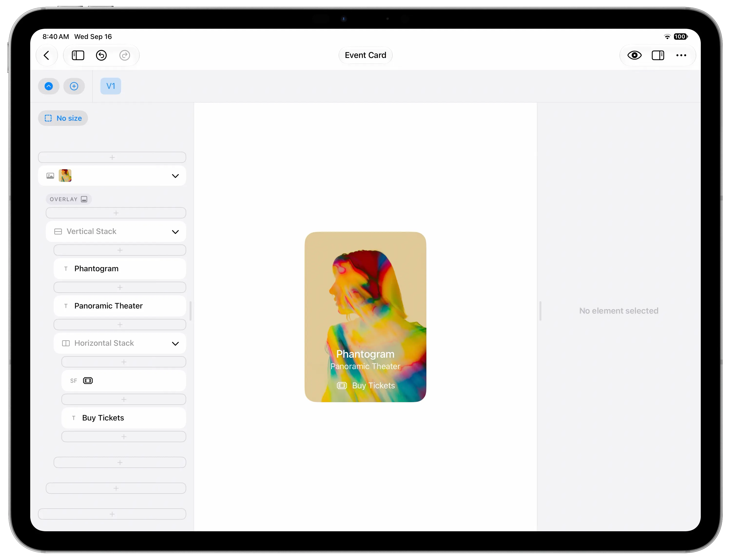Select the Phantogram text element

pyautogui.click(x=120, y=269)
